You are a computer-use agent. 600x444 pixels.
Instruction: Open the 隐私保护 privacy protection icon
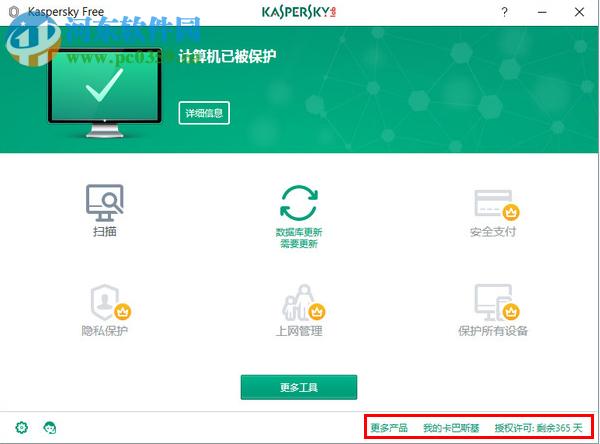pyautogui.click(x=110, y=302)
